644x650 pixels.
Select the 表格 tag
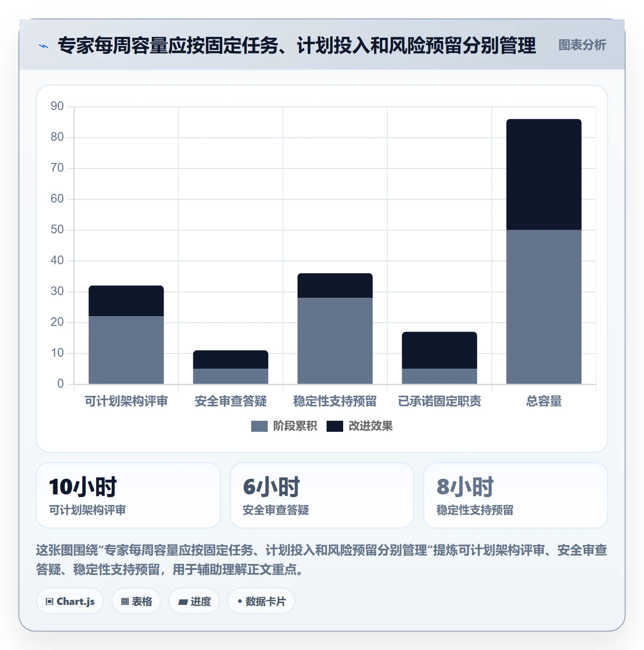pos(136,601)
